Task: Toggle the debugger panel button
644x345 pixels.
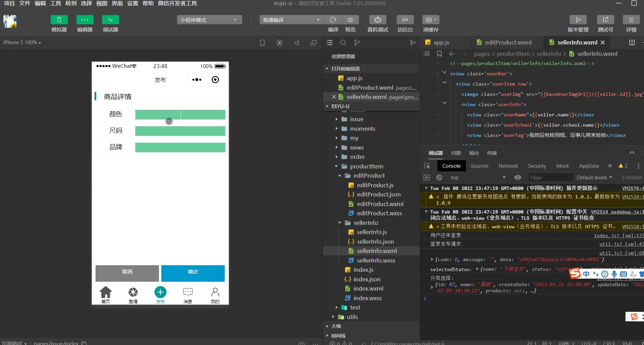Action: pos(110,20)
